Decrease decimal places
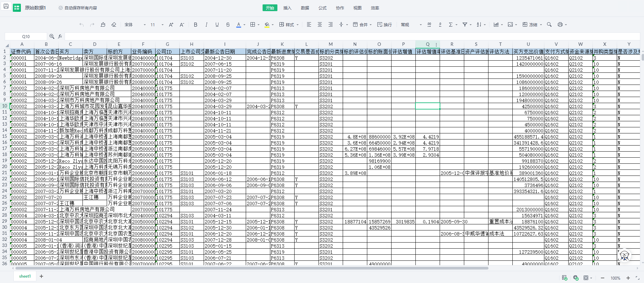This screenshot has height=283, width=644. pyautogui.click(x=440, y=25)
